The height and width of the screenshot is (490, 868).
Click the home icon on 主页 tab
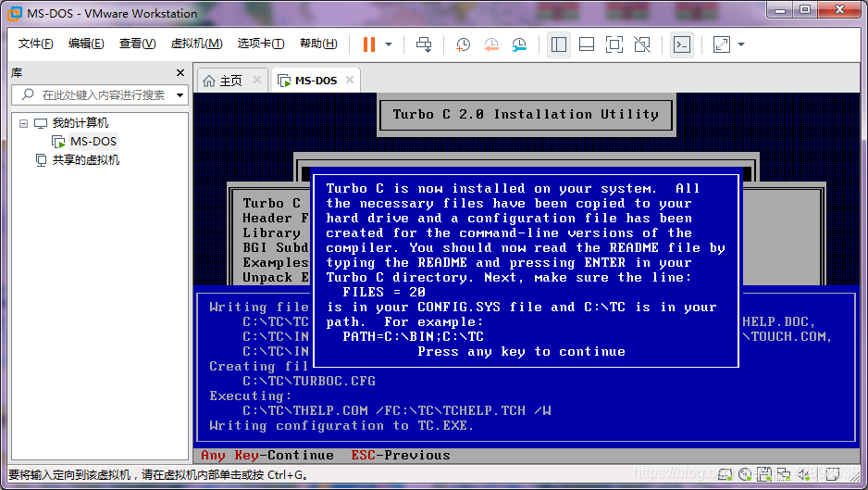click(209, 81)
